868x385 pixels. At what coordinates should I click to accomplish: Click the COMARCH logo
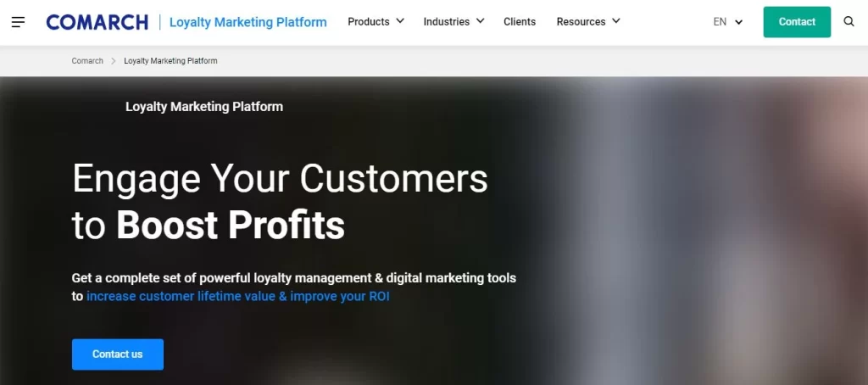(x=97, y=22)
